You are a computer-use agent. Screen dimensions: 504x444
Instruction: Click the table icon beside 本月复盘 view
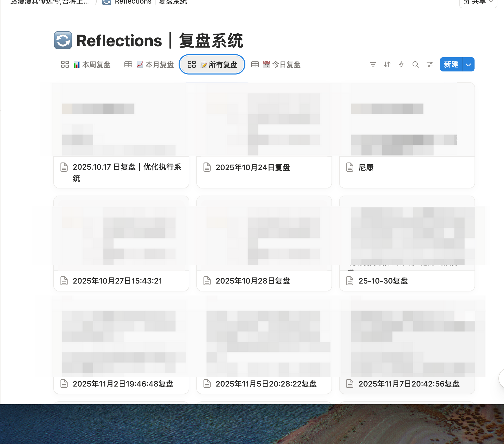coord(128,65)
